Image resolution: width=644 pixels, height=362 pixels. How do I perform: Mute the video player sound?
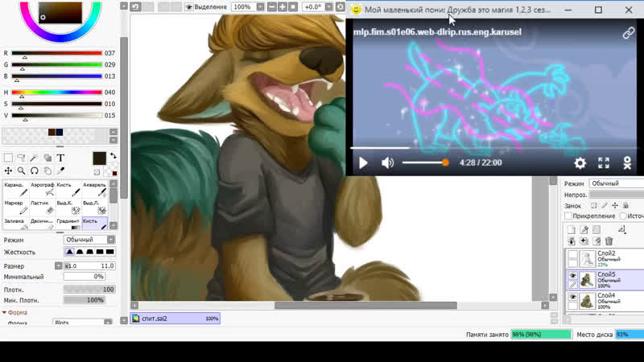(387, 163)
